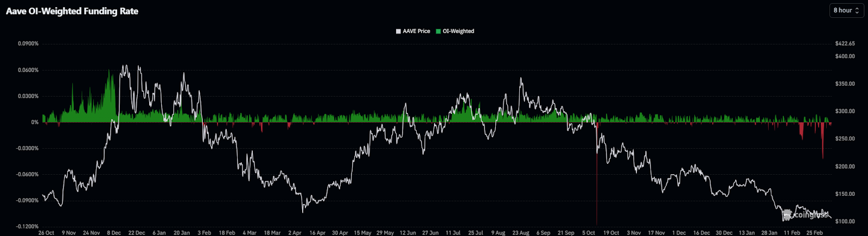Open the 8 hour interval dropdown
This screenshot has width=868, height=236.
846,10
